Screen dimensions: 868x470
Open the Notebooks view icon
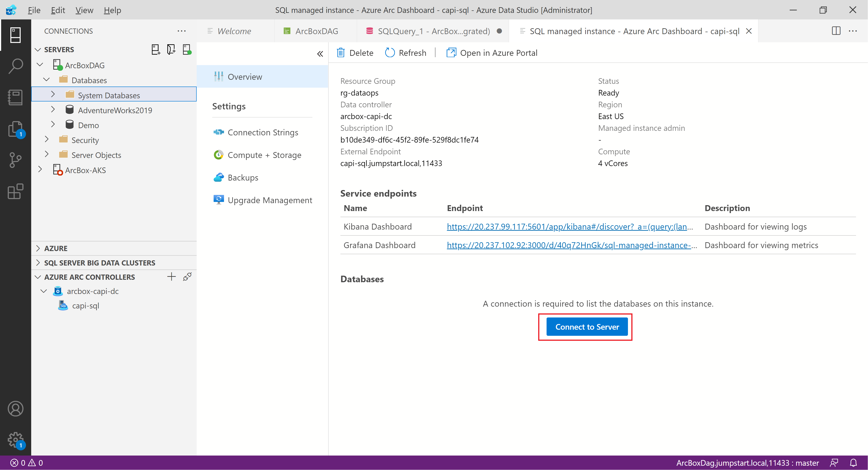(x=16, y=97)
